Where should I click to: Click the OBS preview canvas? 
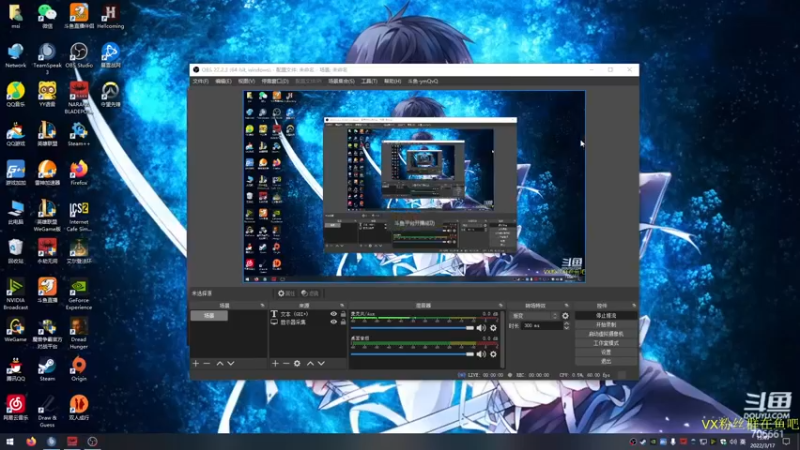(x=414, y=186)
